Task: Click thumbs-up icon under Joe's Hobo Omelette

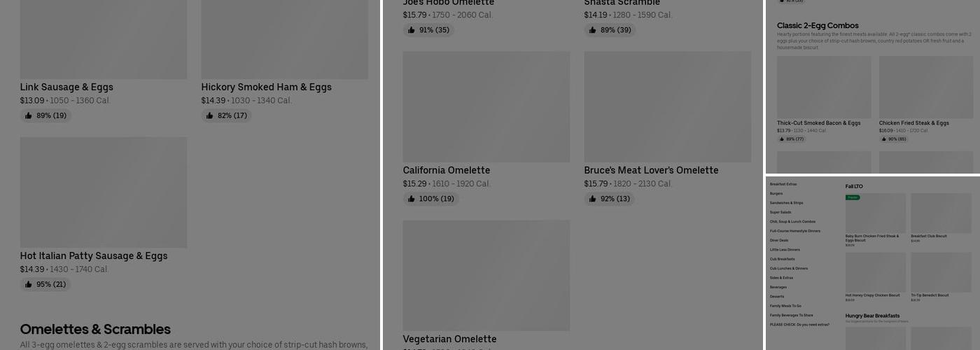Action: pos(412,30)
